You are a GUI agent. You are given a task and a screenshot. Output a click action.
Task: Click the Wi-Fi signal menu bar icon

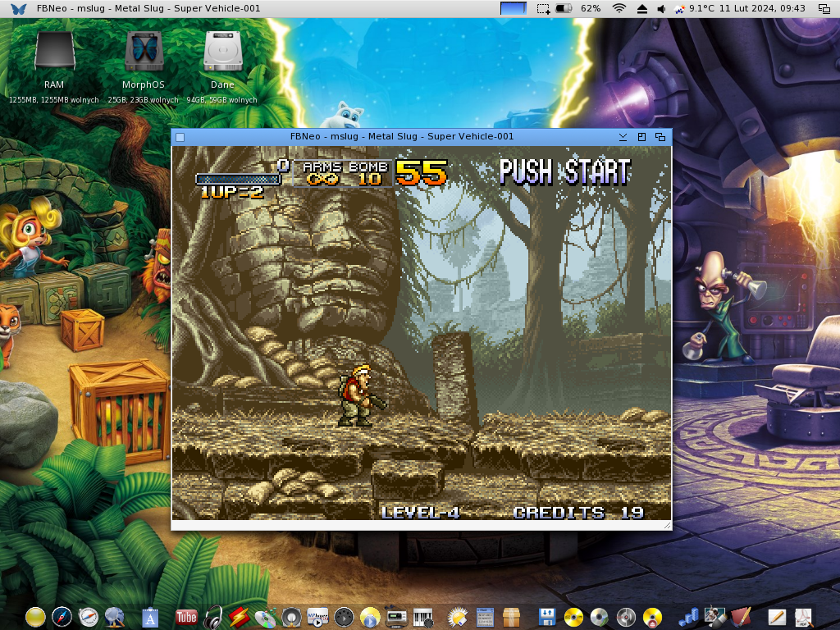619,8
